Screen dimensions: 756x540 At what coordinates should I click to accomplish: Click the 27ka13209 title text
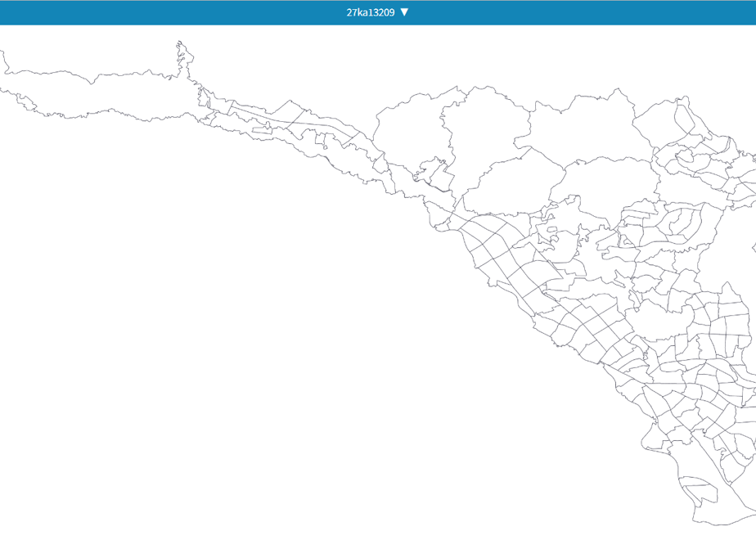[x=371, y=12]
